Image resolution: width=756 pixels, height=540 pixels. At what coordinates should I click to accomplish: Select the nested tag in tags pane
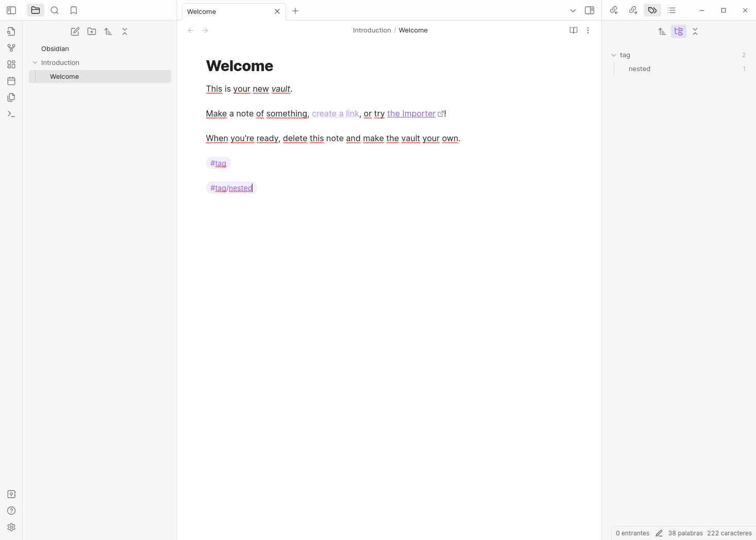pos(640,69)
